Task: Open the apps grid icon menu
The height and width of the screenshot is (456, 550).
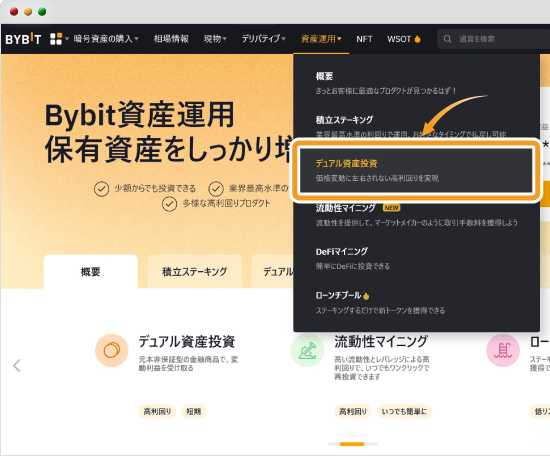Action: pyautogui.click(x=56, y=39)
